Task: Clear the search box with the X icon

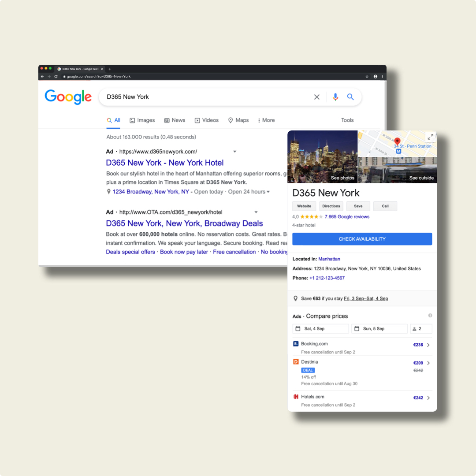Action: [316, 97]
